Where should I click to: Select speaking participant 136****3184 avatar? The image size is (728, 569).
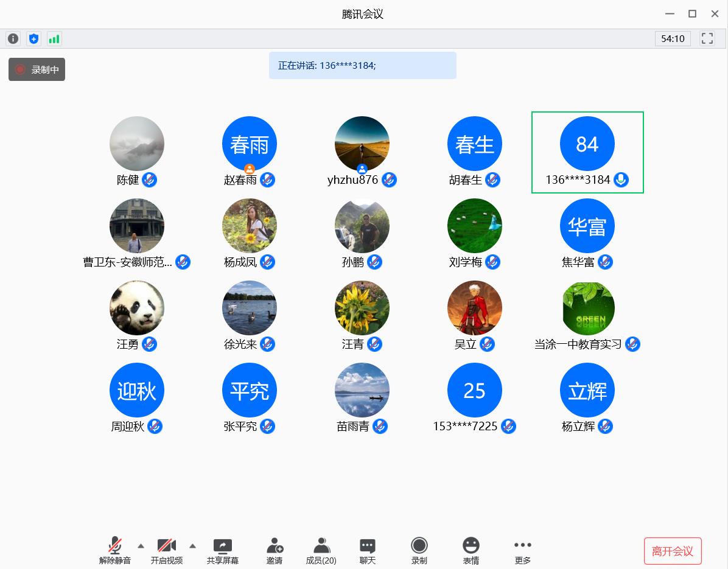587,144
